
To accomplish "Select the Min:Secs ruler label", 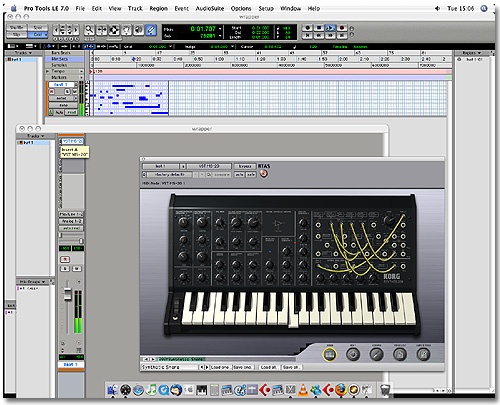I will tap(64, 59).
